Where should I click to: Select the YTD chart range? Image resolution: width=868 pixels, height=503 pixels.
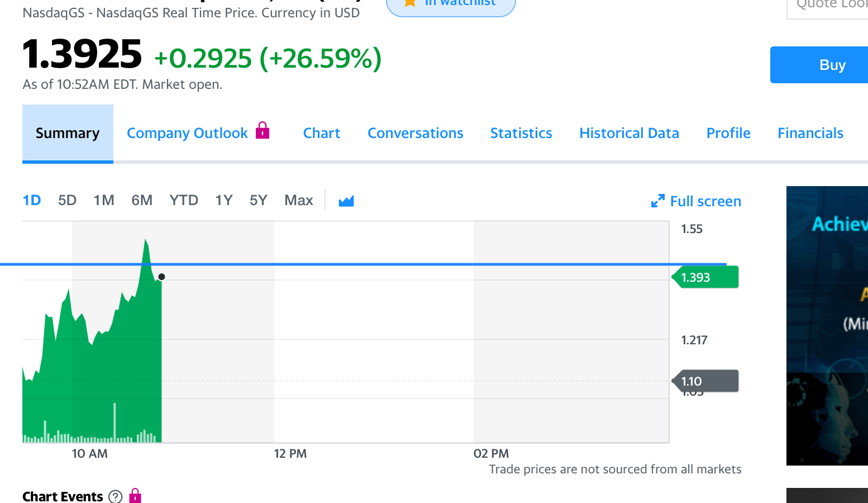coord(184,200)
